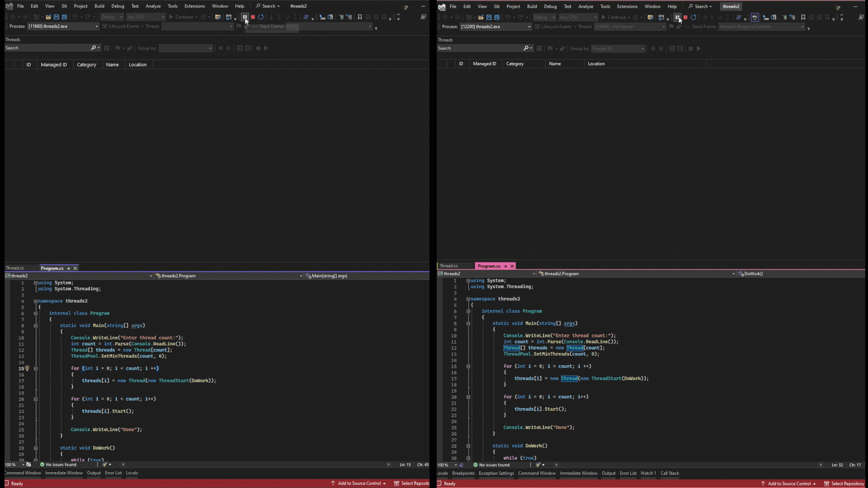Image resolution: width=868 pixels, height=488 pixels.
Task: Click the Search icon in Threads panel left
Action: click(x=93, y=47)
